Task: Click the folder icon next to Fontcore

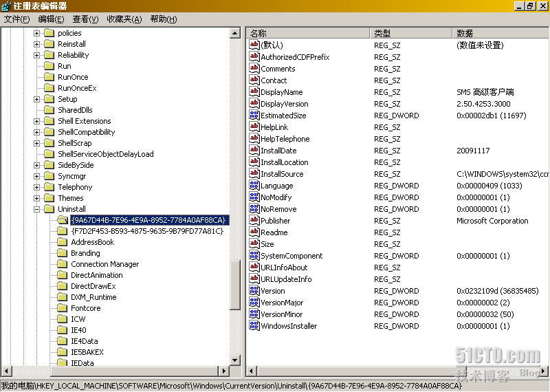Action: [63, 308]
